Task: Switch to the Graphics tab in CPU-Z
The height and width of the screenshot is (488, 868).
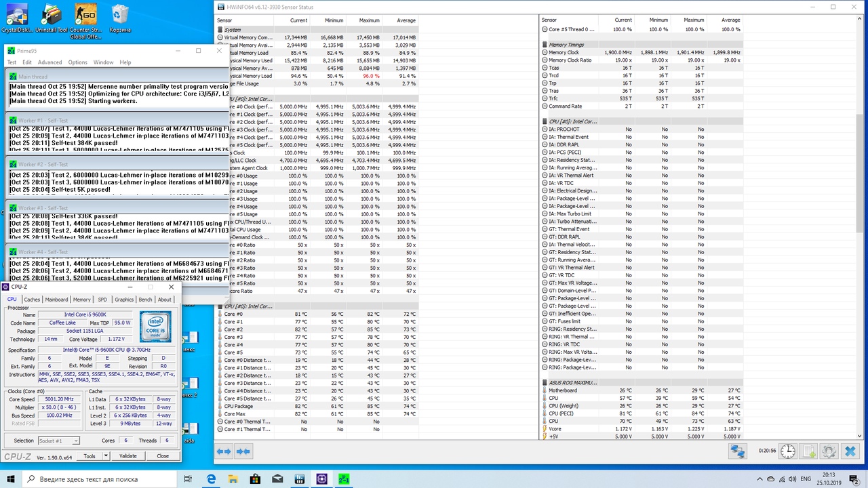Action: click(x=124, y=300)
